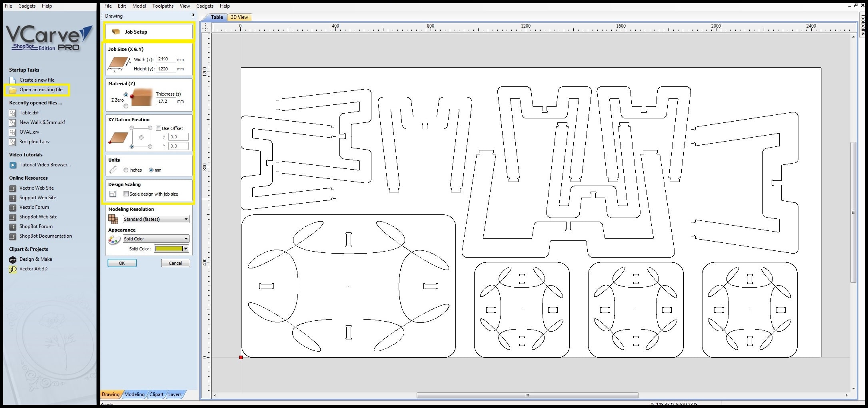Click the Thickness (z) input field
This screenshot has width=868, height=408.
coord(166,101)
